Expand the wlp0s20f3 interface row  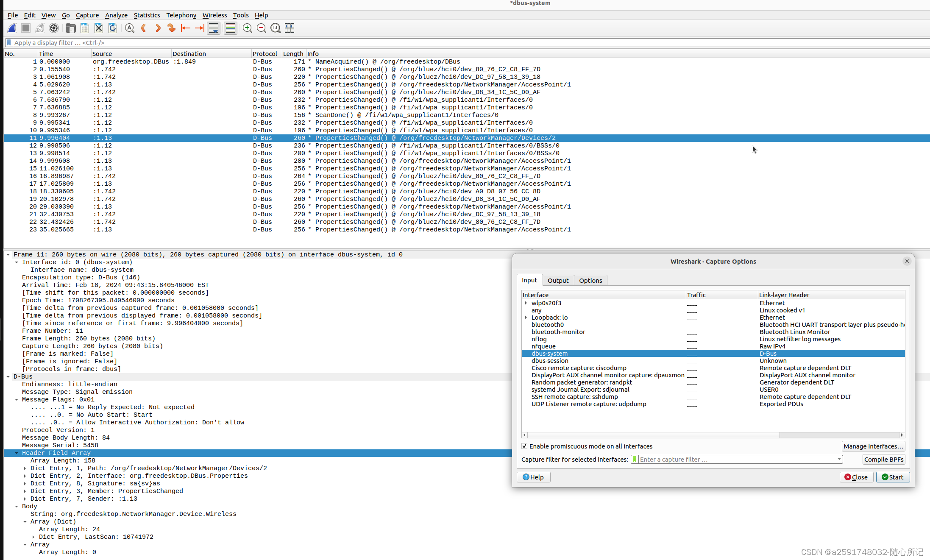pos(526,303)
